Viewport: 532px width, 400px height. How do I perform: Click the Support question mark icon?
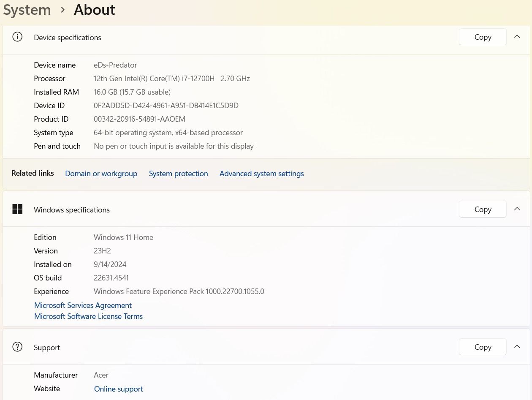click(x=17, y=347)
